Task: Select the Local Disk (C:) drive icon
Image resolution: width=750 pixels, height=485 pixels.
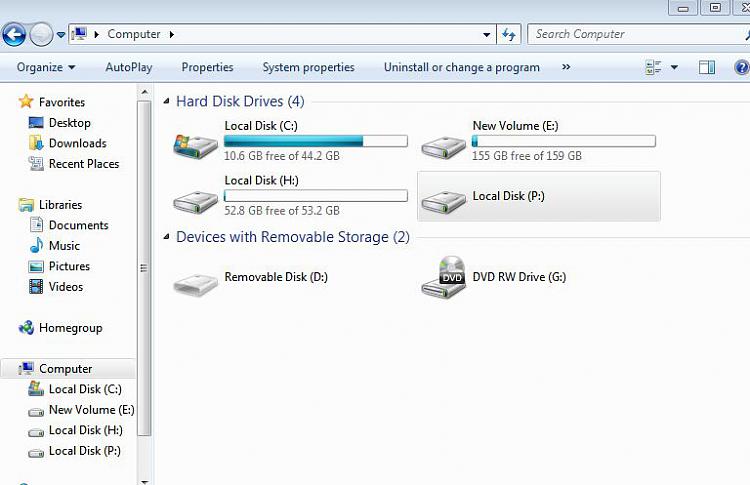Action: click(x=195, y=145)
